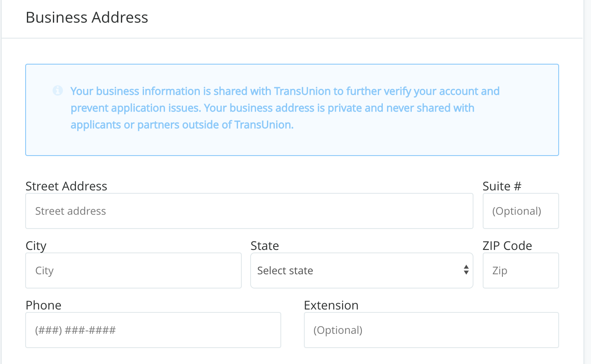Select the Zip input box
Viewport: 591px width, 364px height.
tap(520, 270)
